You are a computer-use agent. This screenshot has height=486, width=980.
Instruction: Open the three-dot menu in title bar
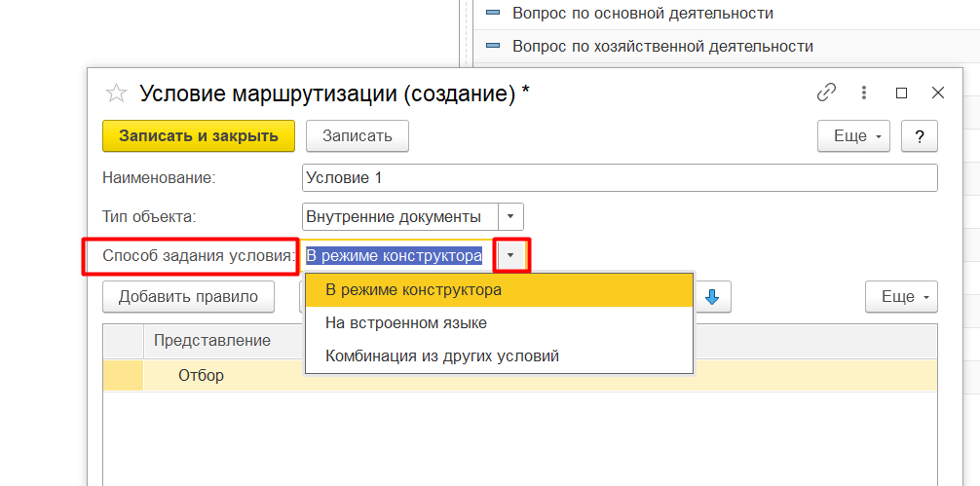click(864, 93)
